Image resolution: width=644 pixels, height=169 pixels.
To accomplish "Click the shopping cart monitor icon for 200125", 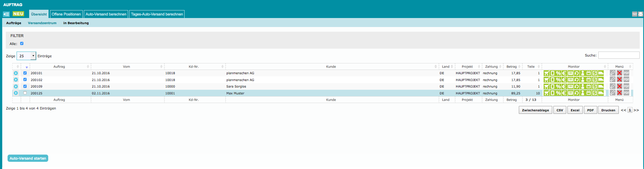I will (547, 93).
